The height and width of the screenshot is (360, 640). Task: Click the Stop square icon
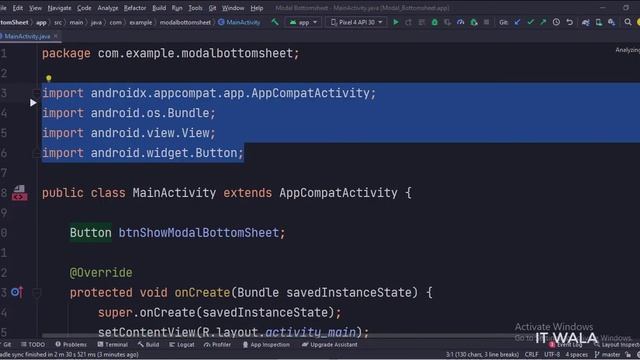487,22
